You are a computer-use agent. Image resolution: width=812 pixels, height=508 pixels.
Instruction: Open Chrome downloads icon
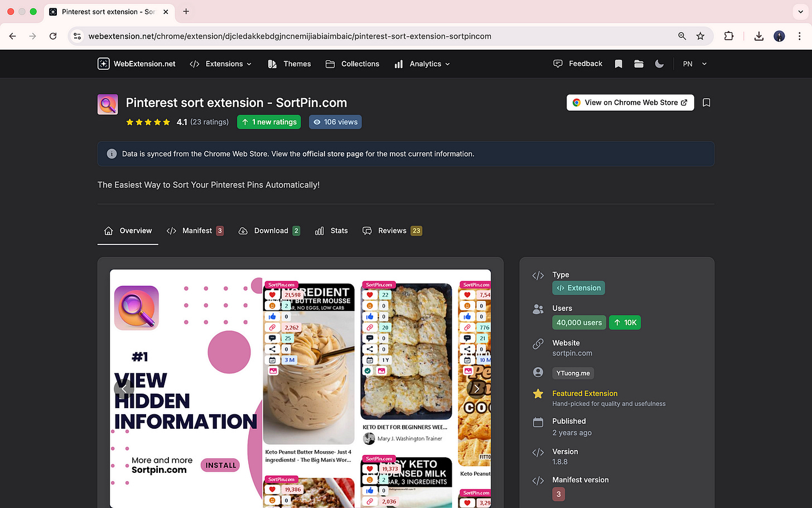[759, 36]
